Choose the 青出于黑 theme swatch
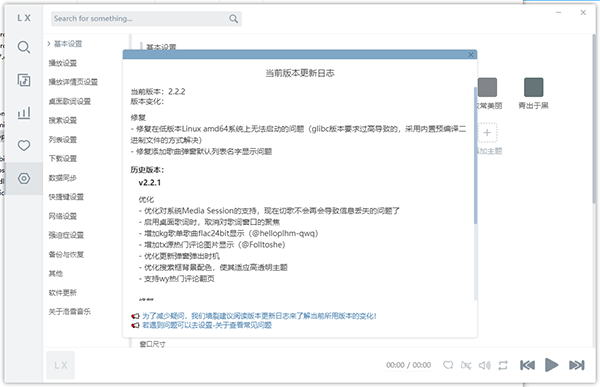 coord(533,87)
